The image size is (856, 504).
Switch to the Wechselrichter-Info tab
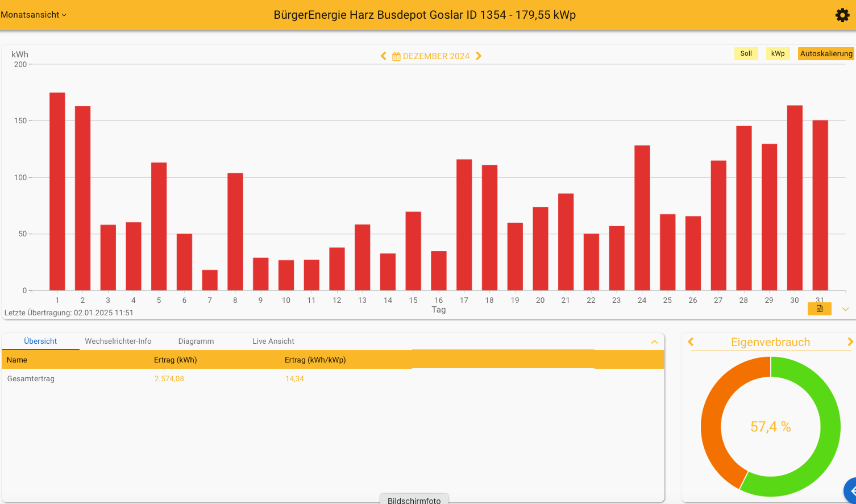click(x=118, y=341)
